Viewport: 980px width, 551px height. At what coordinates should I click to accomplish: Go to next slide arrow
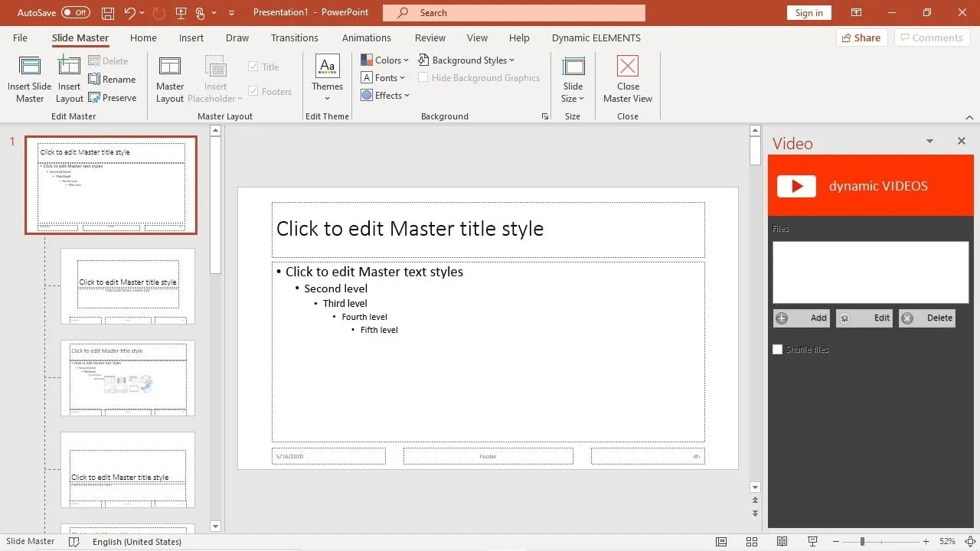(756, 514)
